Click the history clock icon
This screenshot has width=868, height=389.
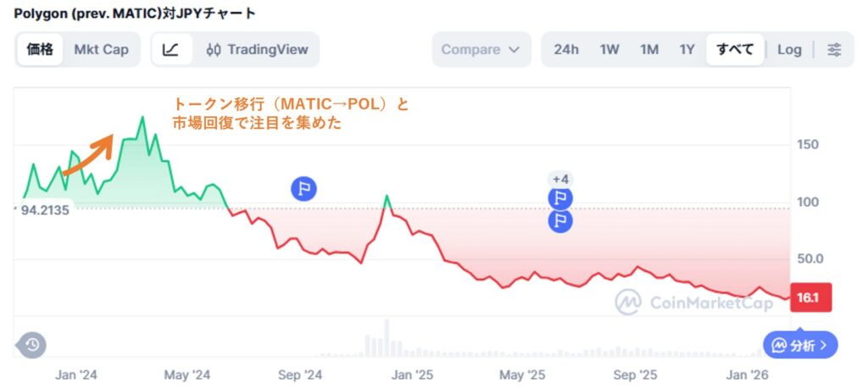click(31, 344)
